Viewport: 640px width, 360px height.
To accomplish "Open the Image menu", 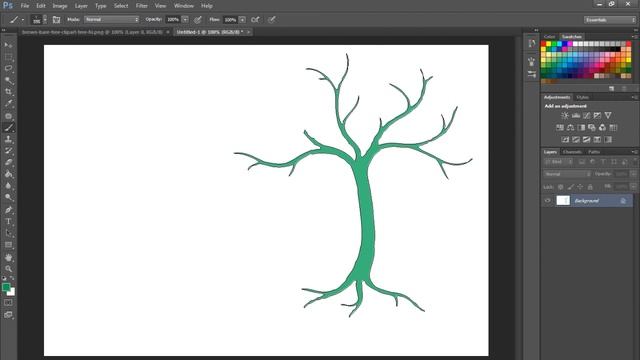I will 60,6.
